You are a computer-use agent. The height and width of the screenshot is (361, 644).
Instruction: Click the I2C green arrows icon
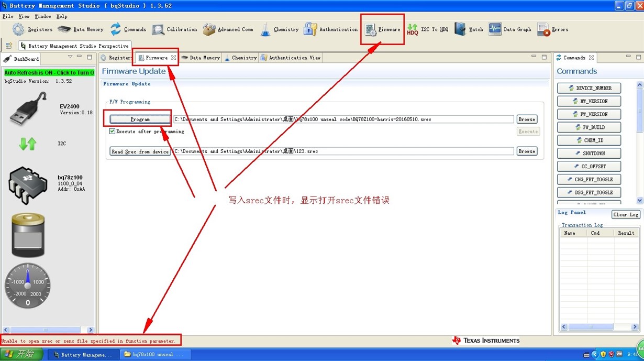tap(27, 144)
